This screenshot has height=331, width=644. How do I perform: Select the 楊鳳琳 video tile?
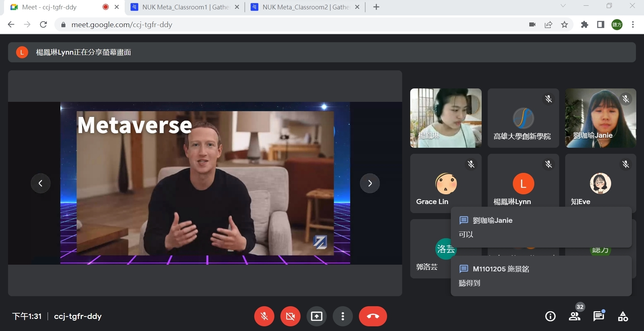click(x=446, y=118)
